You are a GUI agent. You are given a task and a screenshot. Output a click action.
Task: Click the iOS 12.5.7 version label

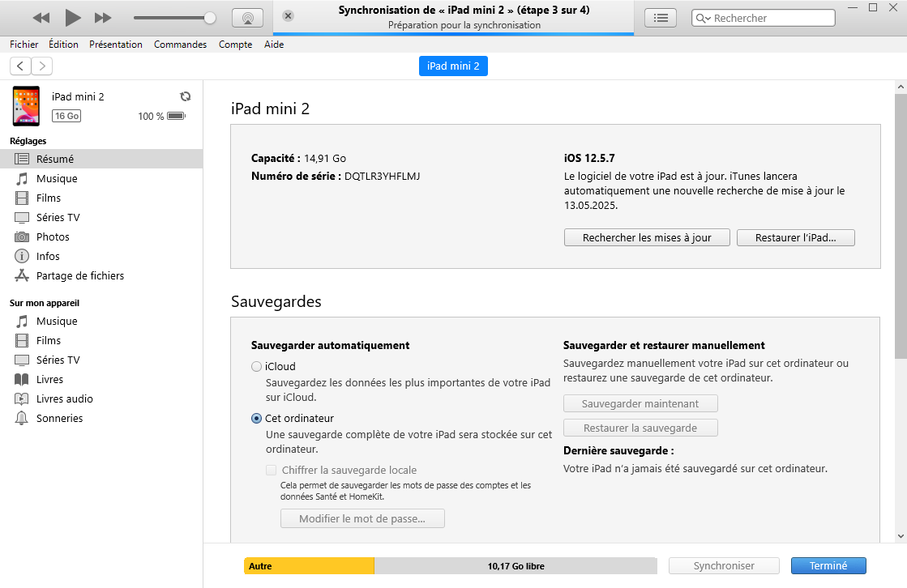[589, 159]
